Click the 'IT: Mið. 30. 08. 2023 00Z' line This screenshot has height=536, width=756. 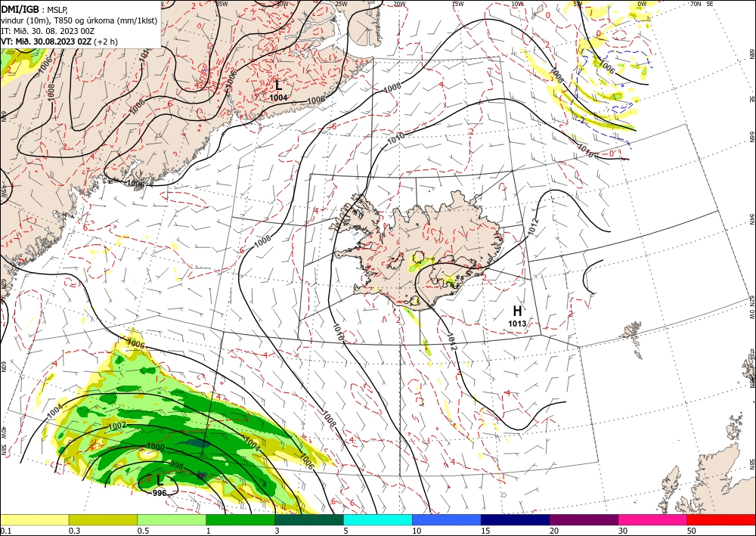click(48, 31)
